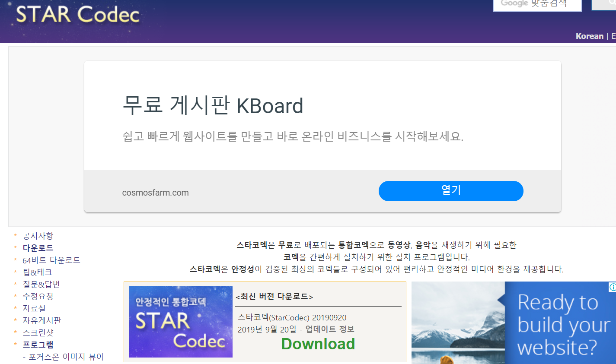The width and height of the screenshot is (616, 364).
Task: Click the Ready to build your website ad
Action: [514, 323]
